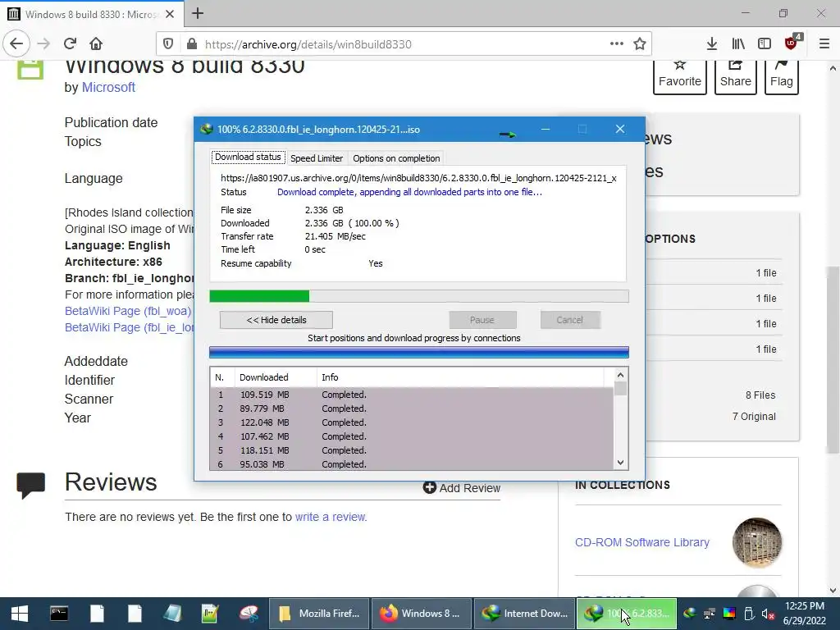The height and width of the screenshot is (630, 840).
Task: Open Command Prompt from taskbar
Action: point(59,614)
